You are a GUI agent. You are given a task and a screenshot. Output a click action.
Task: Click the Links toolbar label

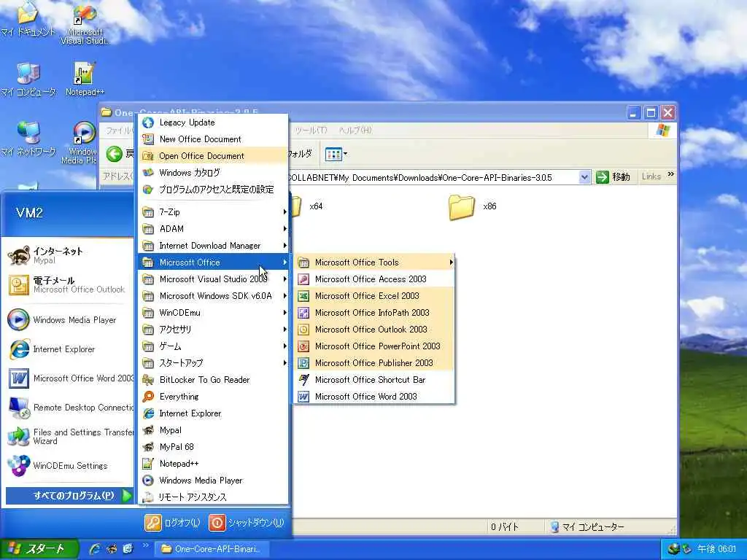651,176
